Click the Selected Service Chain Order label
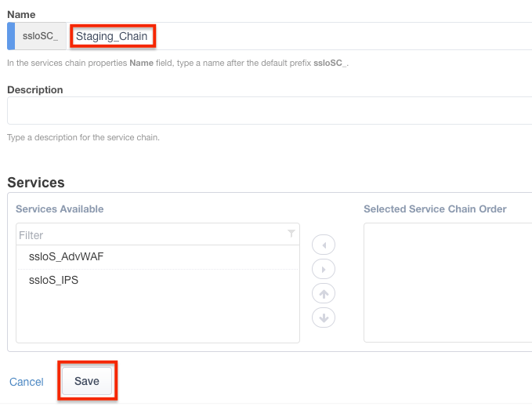 (435, 209)
